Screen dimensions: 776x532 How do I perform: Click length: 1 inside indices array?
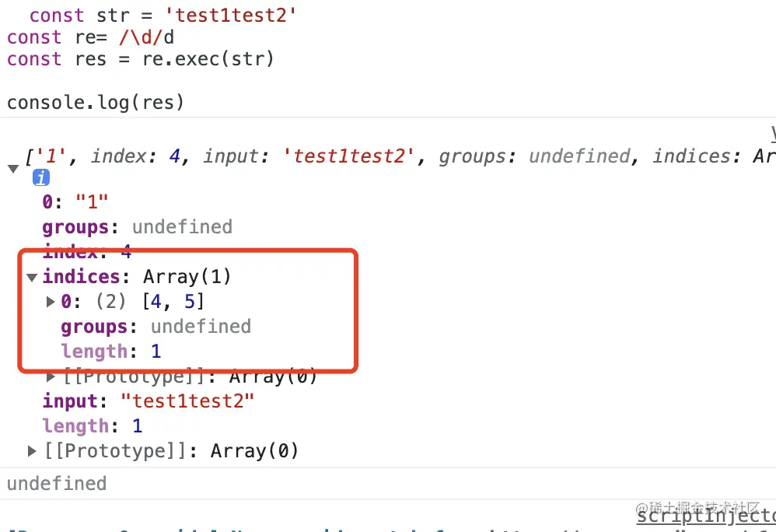[110, 352]
